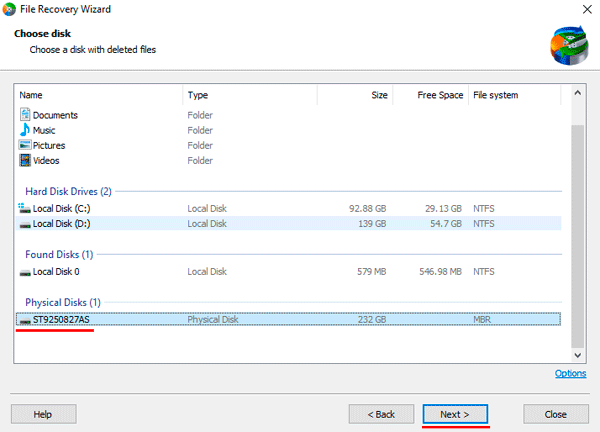Click the Videos film icon
This screenshot has width=600, height=432.
(25, 160)
